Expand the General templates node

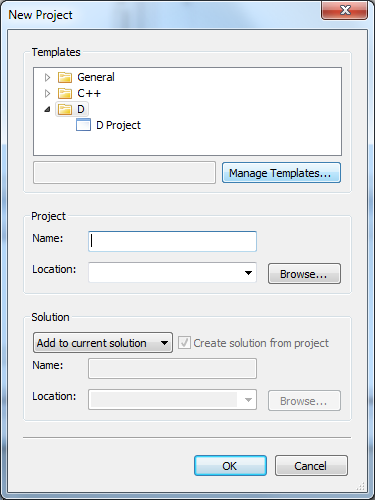pos(47,77)
